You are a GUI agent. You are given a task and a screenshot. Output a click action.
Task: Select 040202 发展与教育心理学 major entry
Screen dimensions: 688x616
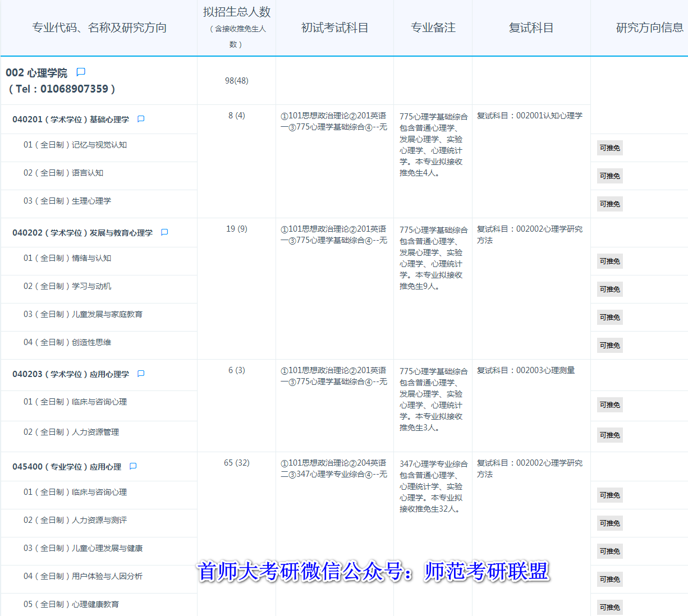click(82, 233)
